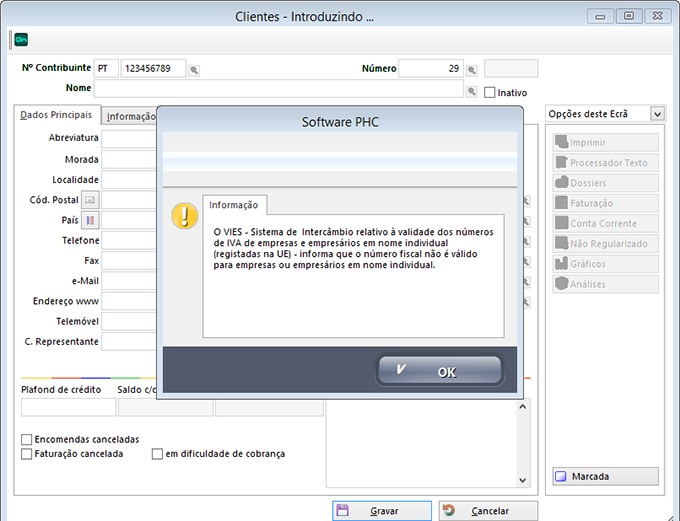This screenshot has width=680, height=521.
Task: Check Encomendas canceladas
Action: coord(26,439)
